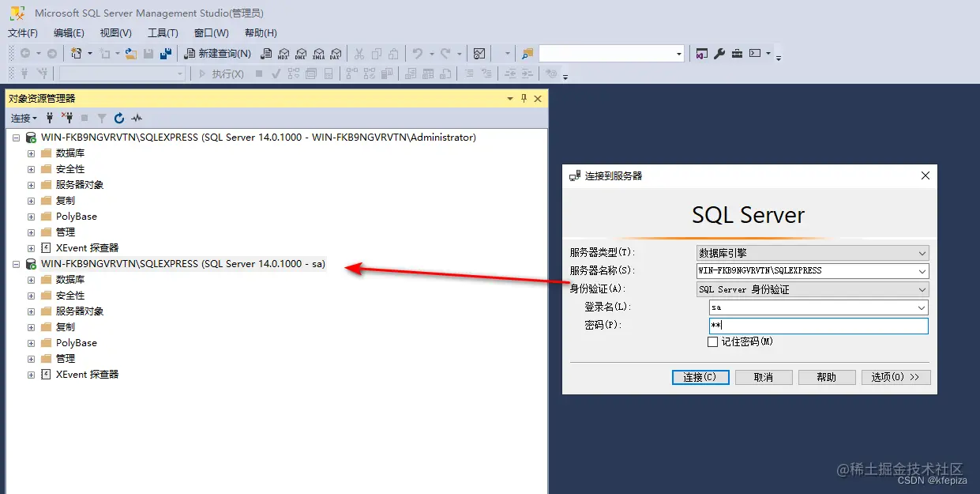Image resolution: width=980 pixels, height=494 pixels.
Task: Click the Find in Files icon
Action: 528,54
